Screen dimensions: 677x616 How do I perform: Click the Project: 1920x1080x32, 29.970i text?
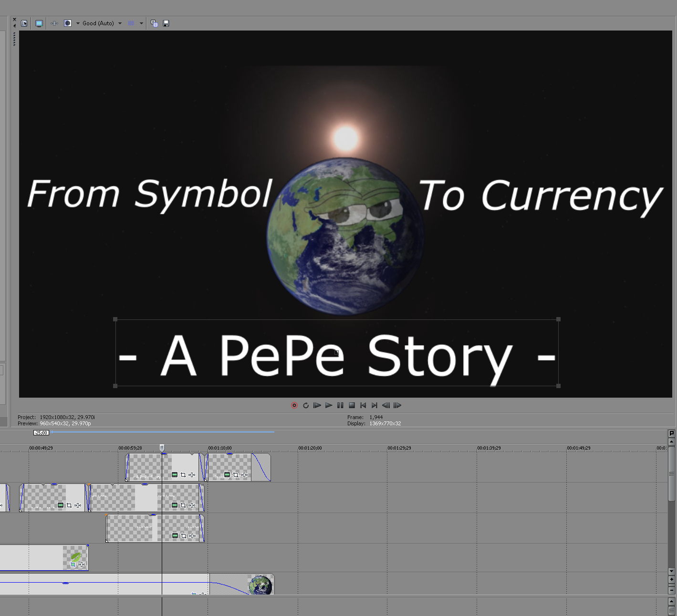pos(56,417)
